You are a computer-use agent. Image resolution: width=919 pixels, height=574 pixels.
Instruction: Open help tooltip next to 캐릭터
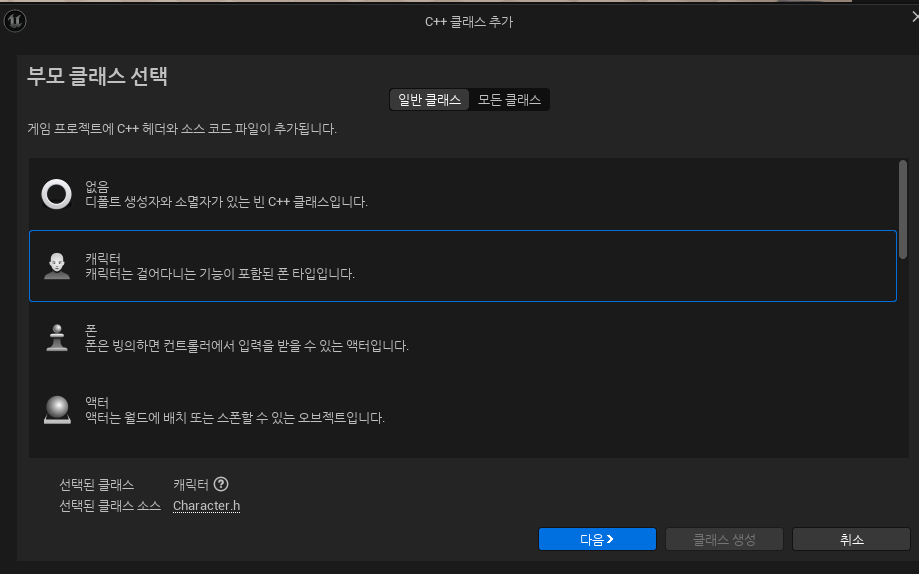click(221, 484)
